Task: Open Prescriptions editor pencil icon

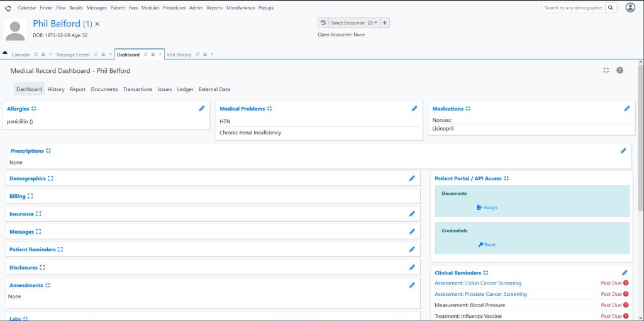Action: [x=623, y=151]
